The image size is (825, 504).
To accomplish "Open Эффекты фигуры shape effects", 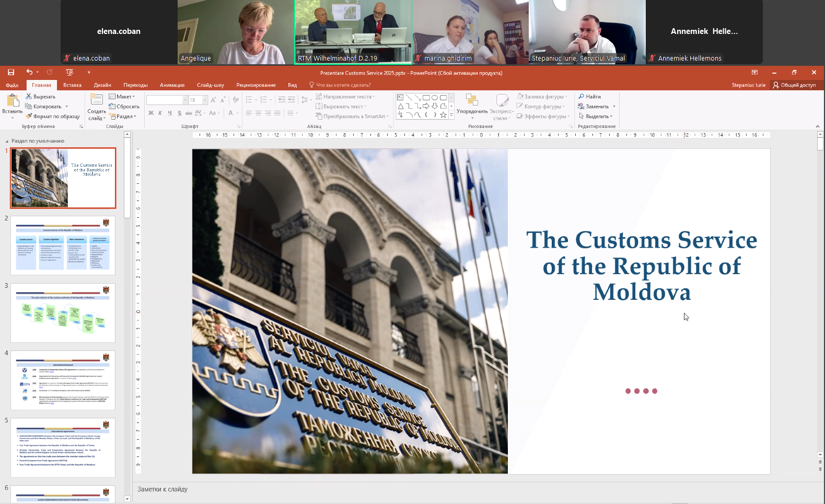I will point(543,116).
